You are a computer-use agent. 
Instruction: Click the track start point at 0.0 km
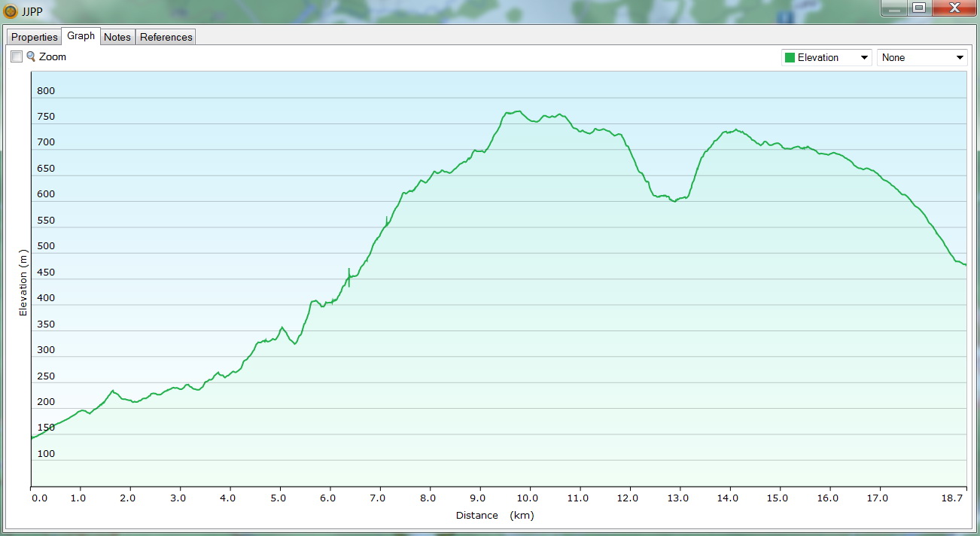(32, 437)
